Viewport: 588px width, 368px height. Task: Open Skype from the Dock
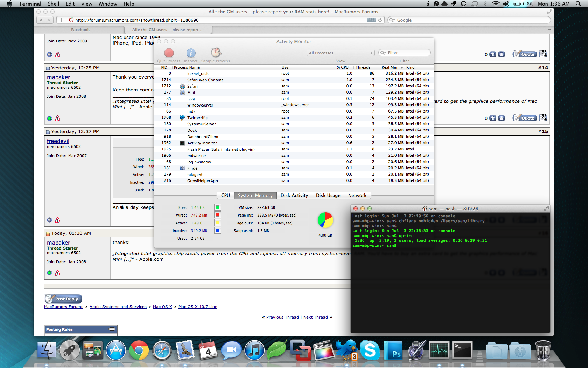tap(370, 350)
